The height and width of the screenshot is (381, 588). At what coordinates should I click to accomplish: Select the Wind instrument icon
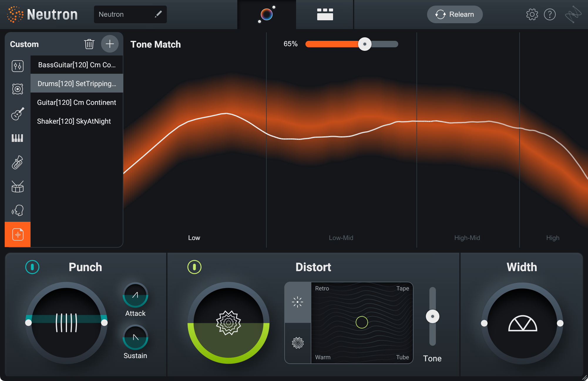click(17, 162)
